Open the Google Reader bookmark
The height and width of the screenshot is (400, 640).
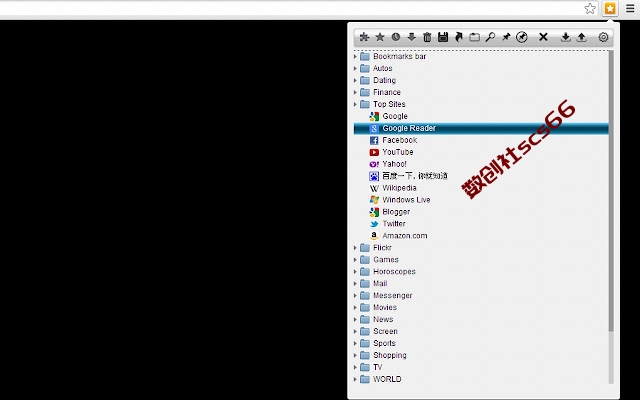481,128
